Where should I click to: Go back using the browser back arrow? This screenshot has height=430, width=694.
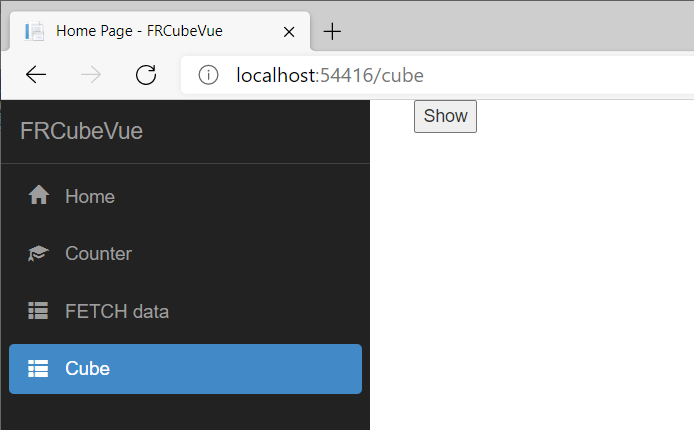(x=36, y=75)
